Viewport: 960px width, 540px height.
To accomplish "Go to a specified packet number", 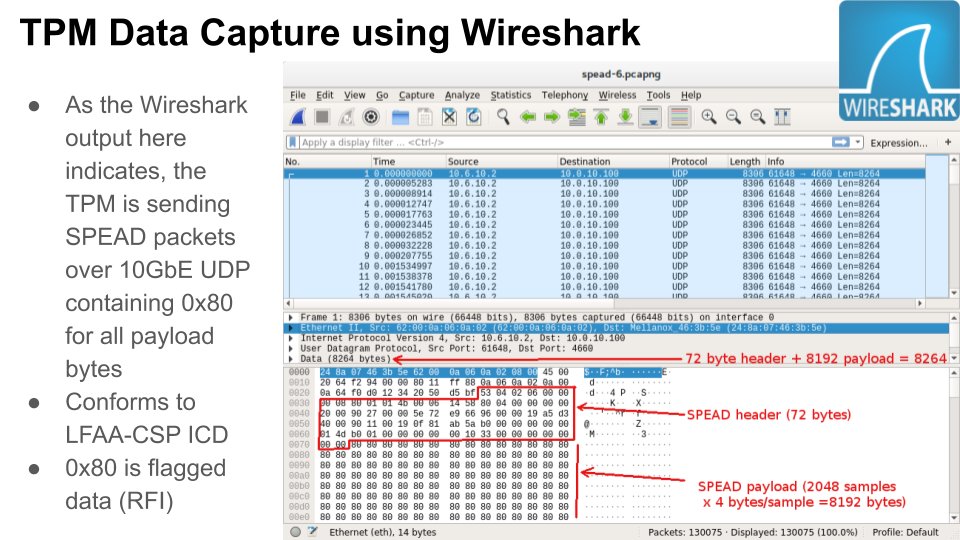I will pos(577,116).
